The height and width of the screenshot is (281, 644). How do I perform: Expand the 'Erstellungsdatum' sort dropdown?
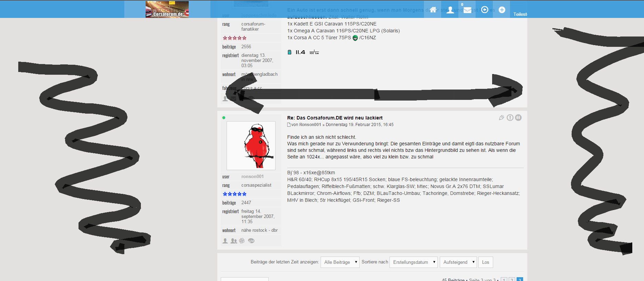tap(413, 262)
